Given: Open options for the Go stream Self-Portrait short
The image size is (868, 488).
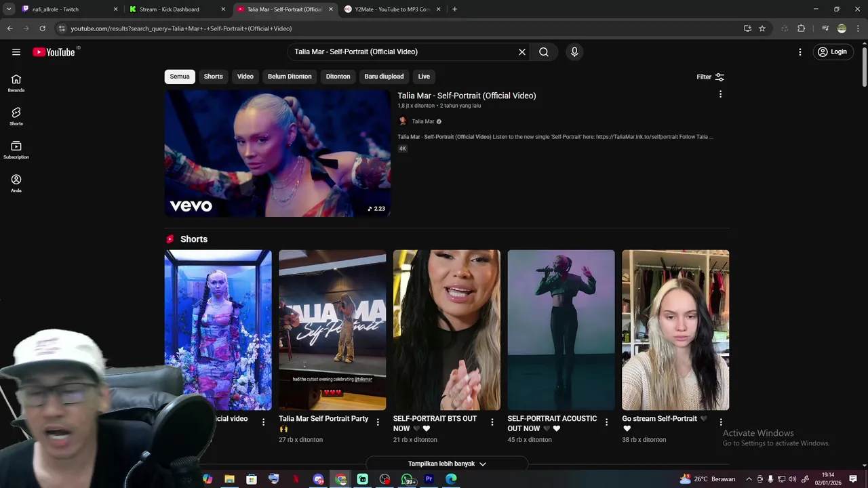Looking at the screenshot, I should click(721, 422).
